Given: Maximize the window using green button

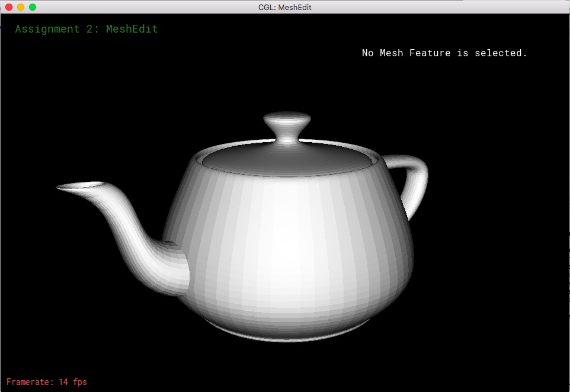Looking at the screenshot, I should tap(33, 7).
